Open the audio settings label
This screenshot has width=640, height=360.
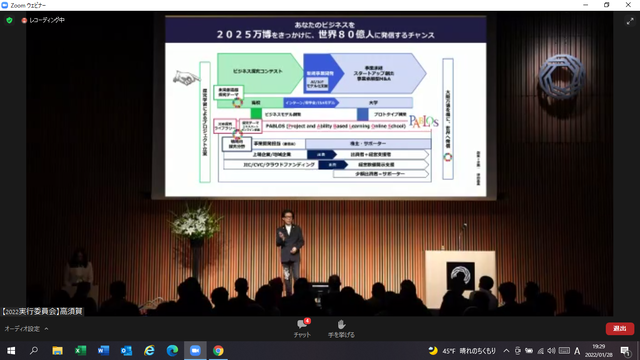pyautogui.click(x=22, y=329)
